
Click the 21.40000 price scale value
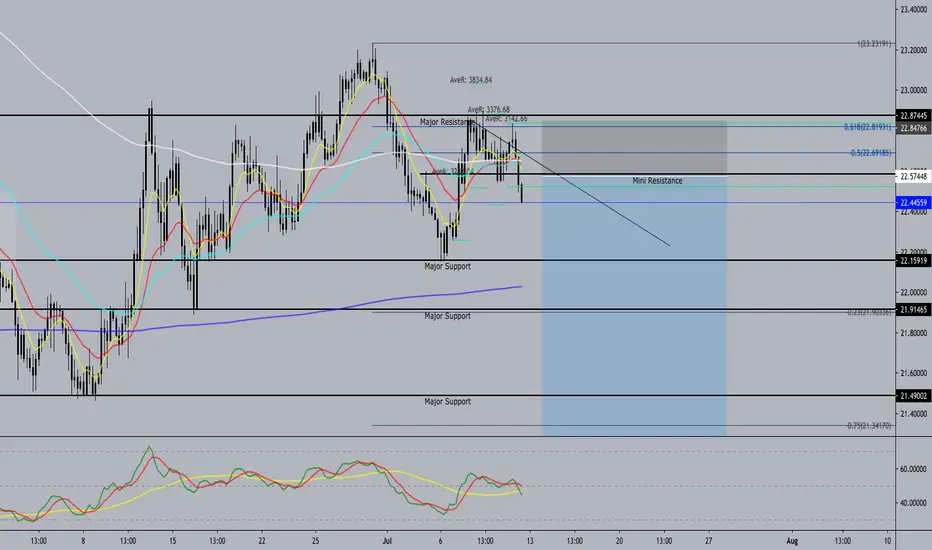pyautogui.click(x=914, y=414)
